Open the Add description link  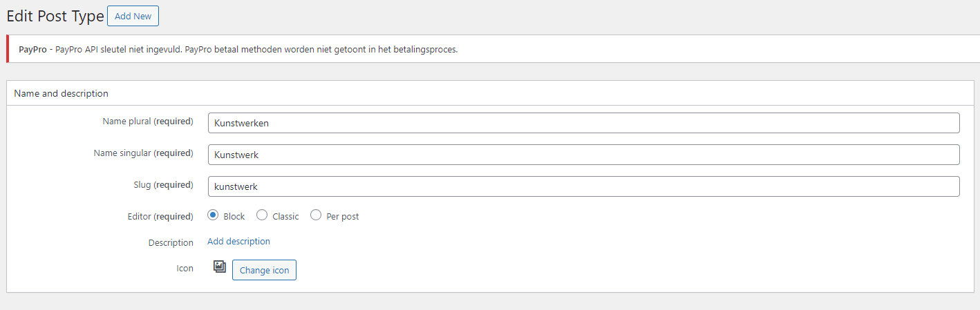238,241
